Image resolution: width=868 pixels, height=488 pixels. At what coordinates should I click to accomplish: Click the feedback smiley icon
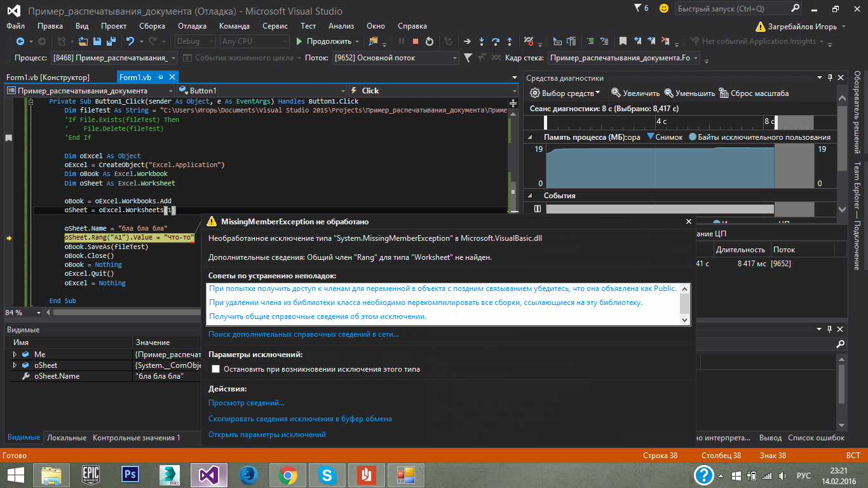coord(664,8)
